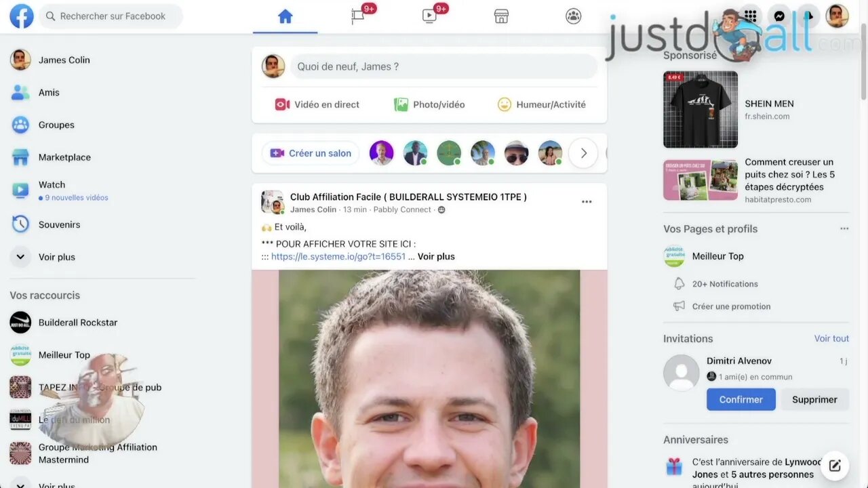The width and height of the screenshot is (868, 488).
Task: Confirm Dimitri Alvenov's friend request
Action: [741, 399]
